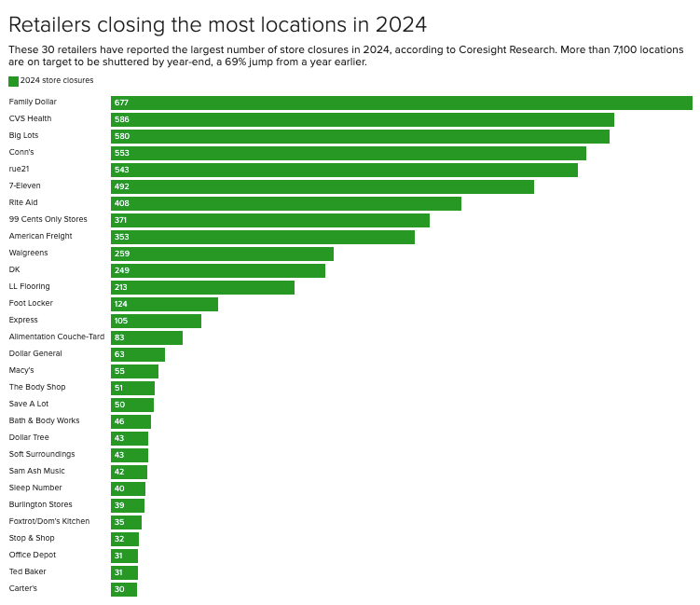The width and height of the screenshot is (700, 605).
Task: Click the Foot Locker bar showing 124
Action: 164,304
